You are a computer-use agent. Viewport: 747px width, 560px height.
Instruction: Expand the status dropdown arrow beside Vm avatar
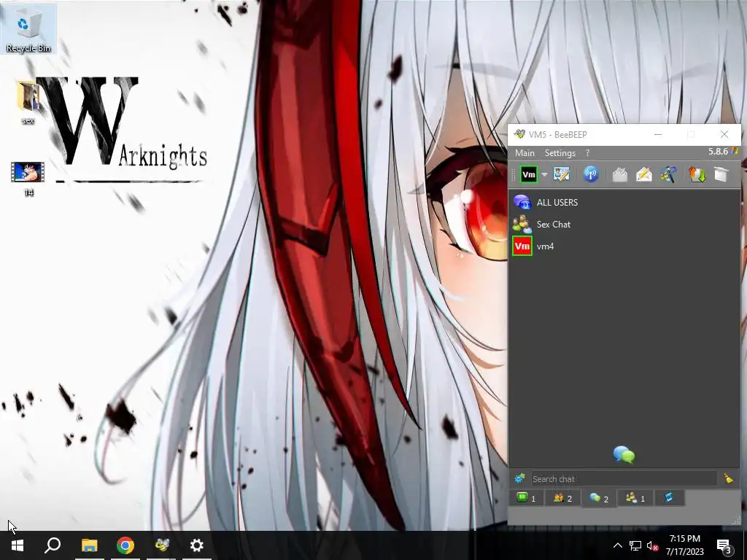point(544,175)
